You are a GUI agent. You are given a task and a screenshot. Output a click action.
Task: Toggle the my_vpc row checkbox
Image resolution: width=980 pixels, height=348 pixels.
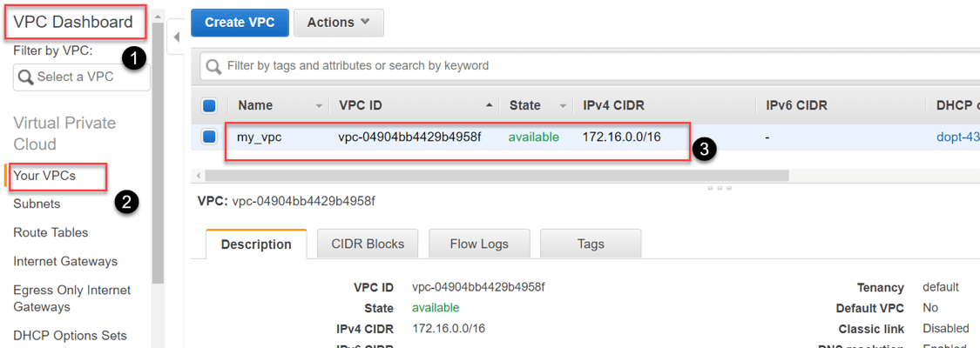209,137
